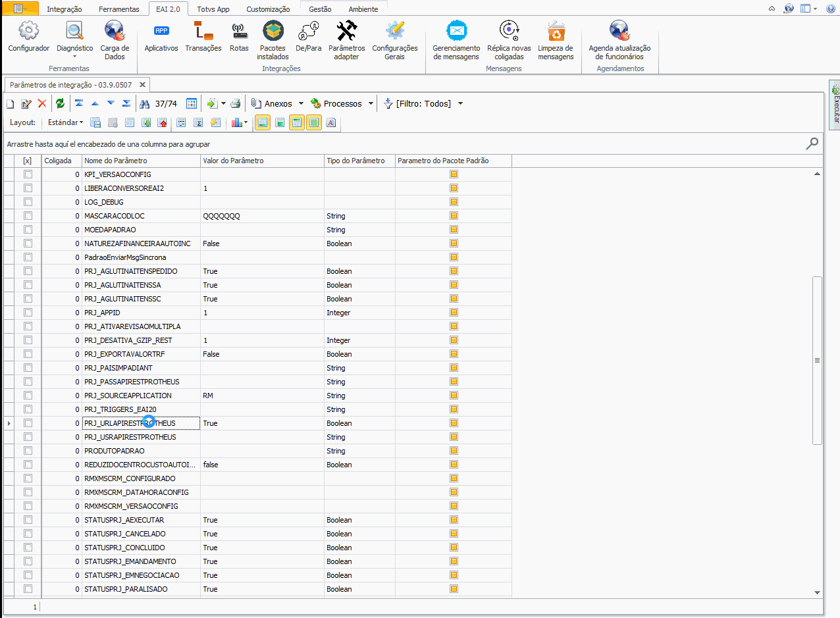Click the binoculars search icon

click(145, 103)
